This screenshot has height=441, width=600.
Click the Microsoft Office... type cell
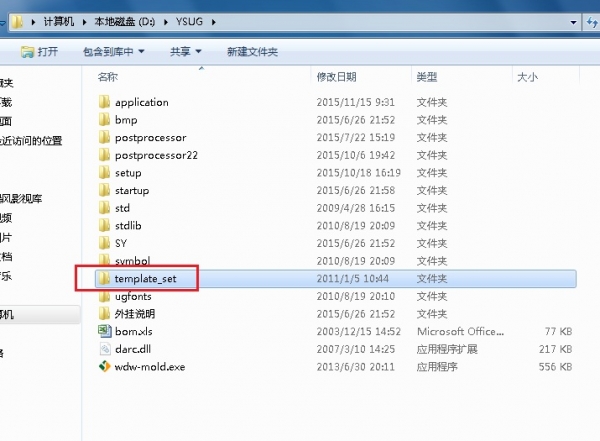coord(460,331)
